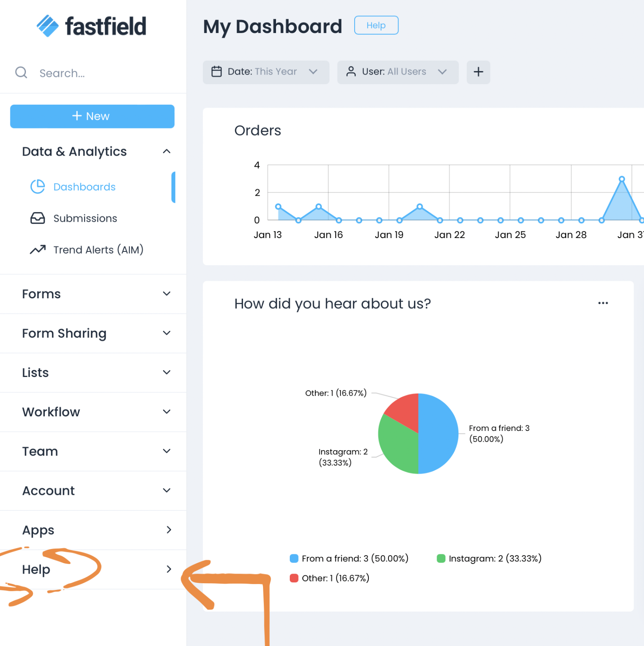Click the blue New button
This screenshot has width=644, height=646.
click(x=92, y=116)
